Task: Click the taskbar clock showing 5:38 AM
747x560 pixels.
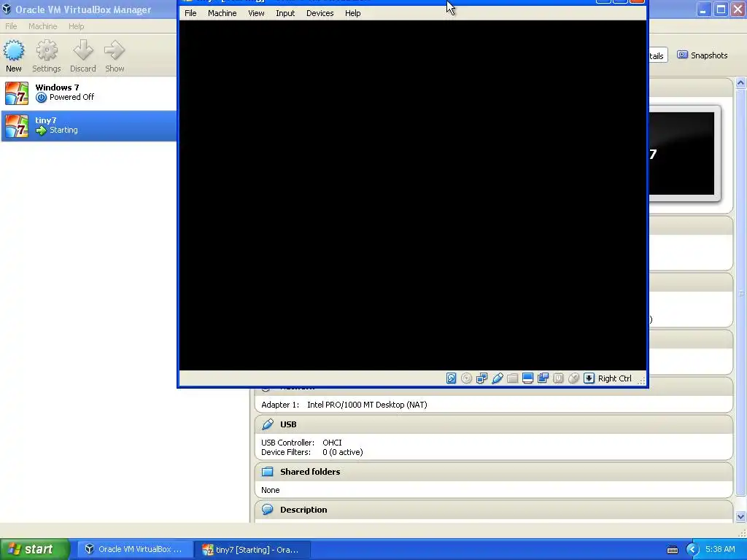Action: pos(720,550)
